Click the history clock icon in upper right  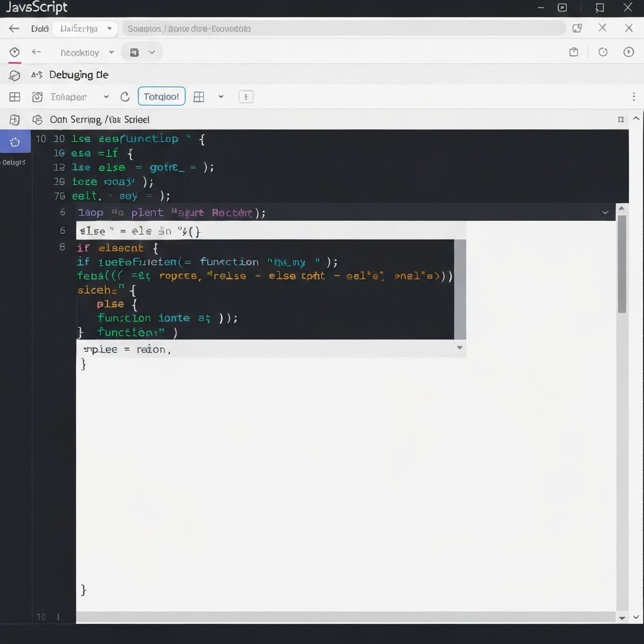coord(602,52)
